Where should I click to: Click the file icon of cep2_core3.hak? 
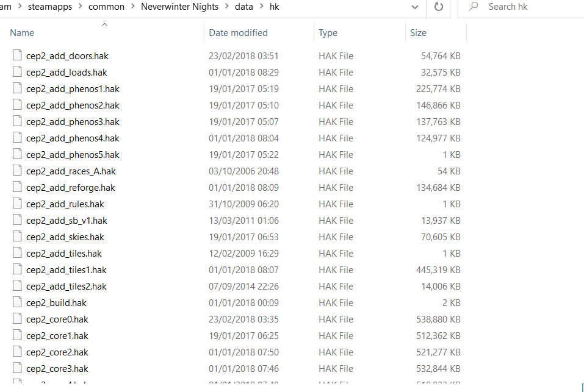[x=17, y=368]
